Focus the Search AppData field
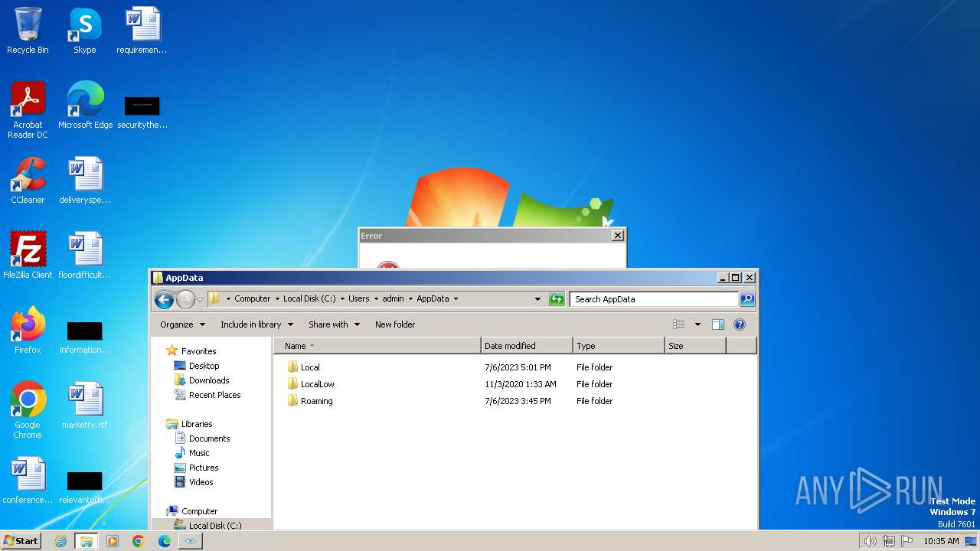980x551 pixels. pos(654,299)
